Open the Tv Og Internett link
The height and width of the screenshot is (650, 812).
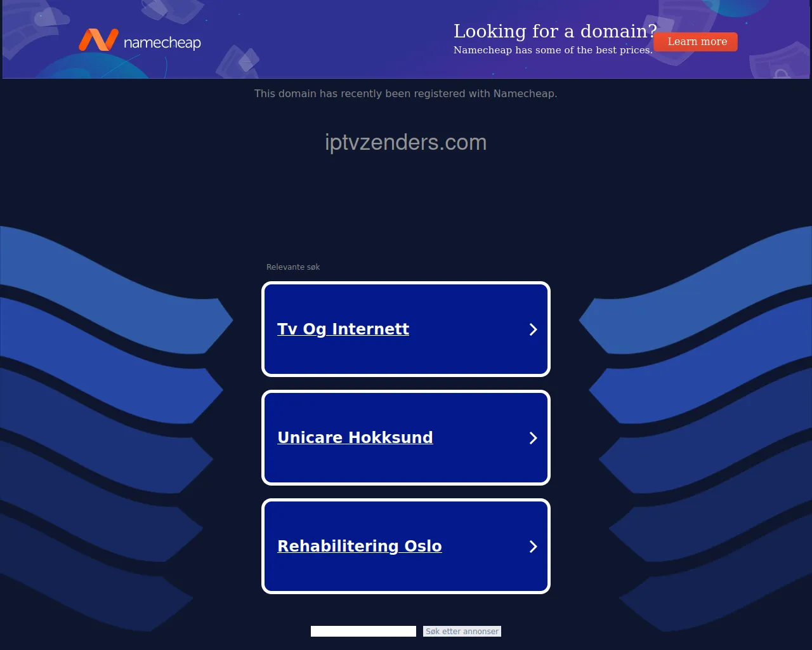click(x=343, y=329)
